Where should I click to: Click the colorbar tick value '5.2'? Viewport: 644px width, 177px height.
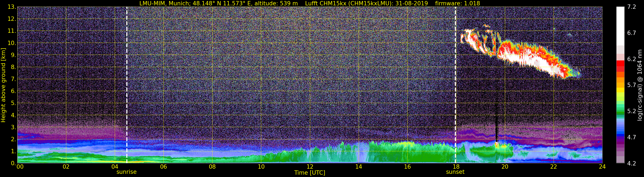coord(632,111)
